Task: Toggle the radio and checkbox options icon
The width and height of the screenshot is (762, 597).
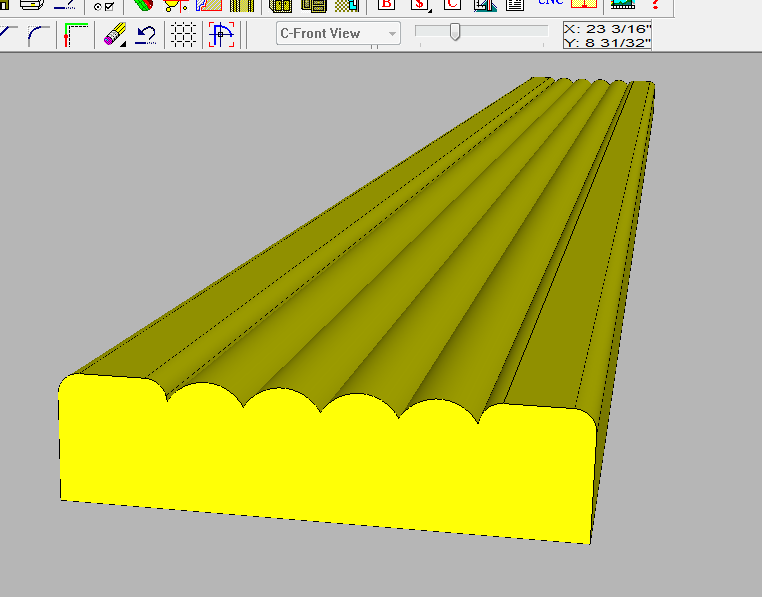Action: coord(104,6)
